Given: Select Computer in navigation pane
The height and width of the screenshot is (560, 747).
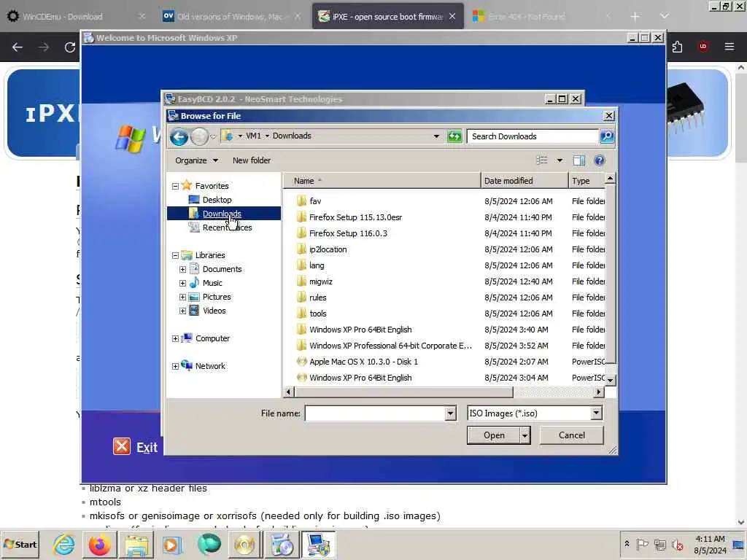Looking at the screenshot, I should 212,338.
